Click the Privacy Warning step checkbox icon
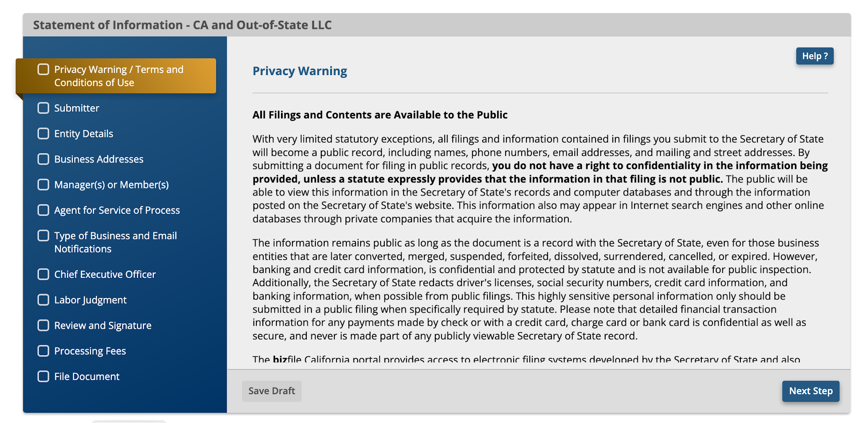The width and height of the screenshot is (868, 423). [43, 69]
